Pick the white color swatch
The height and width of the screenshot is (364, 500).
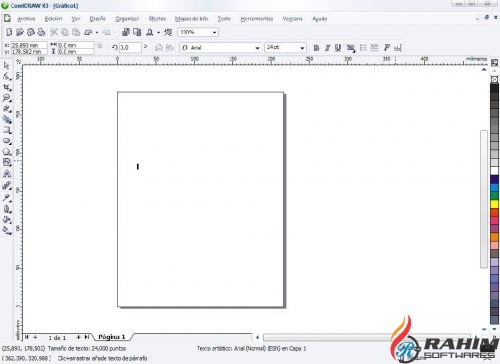494,171
